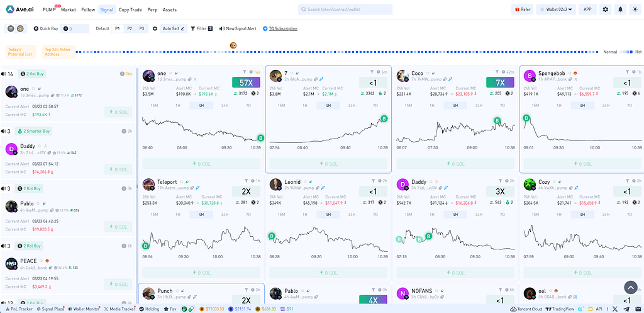The width and height of the screenshot is (644, 313).
Task: Open Media Tracker in the bottom bar
Action: [x=119, y=309]
